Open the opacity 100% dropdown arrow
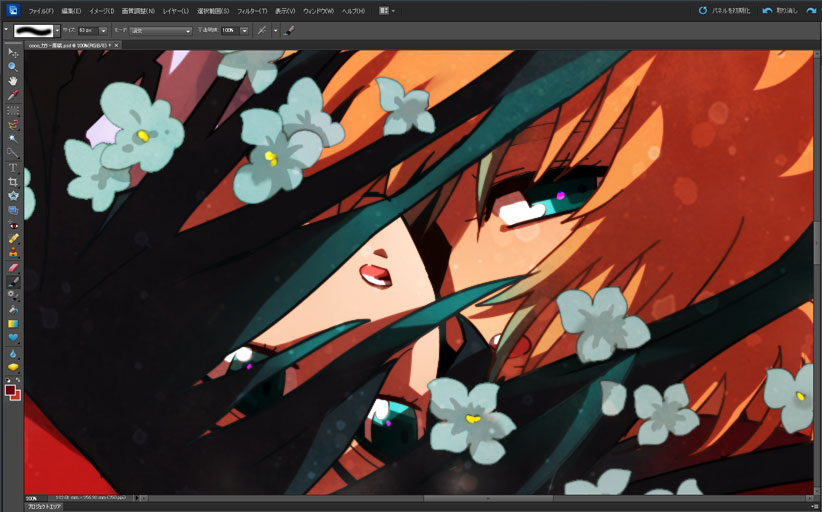The image size is (822, 512). 244,31
